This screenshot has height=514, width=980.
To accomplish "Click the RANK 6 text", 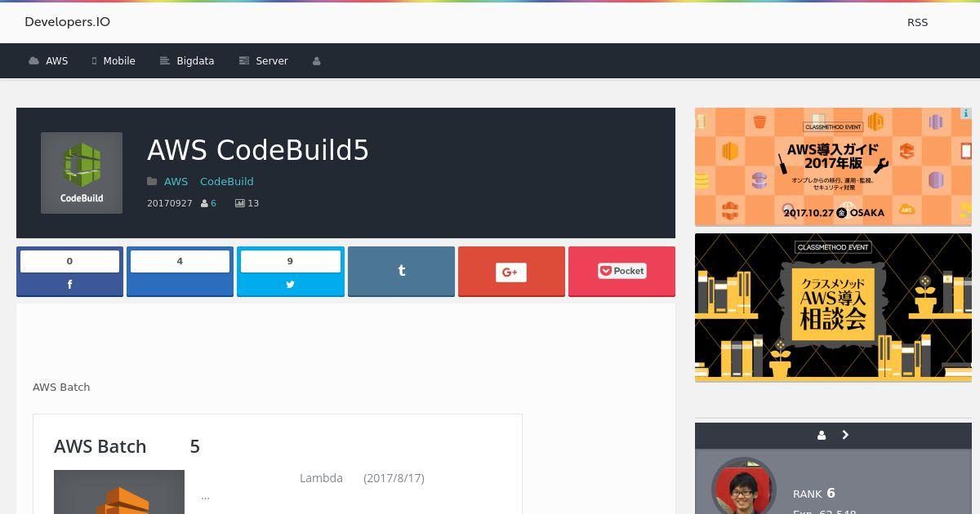I will click(x=814, y=493).
